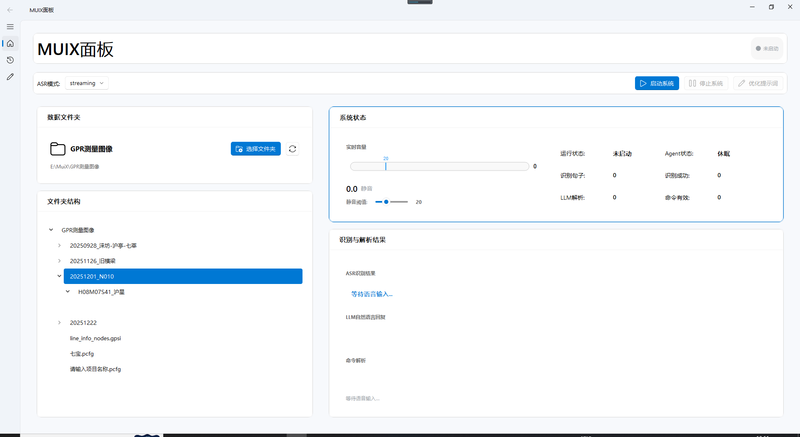Click the back arrow in title bar
The height and width of the screenshot is (437, 800).
[10, 8]
